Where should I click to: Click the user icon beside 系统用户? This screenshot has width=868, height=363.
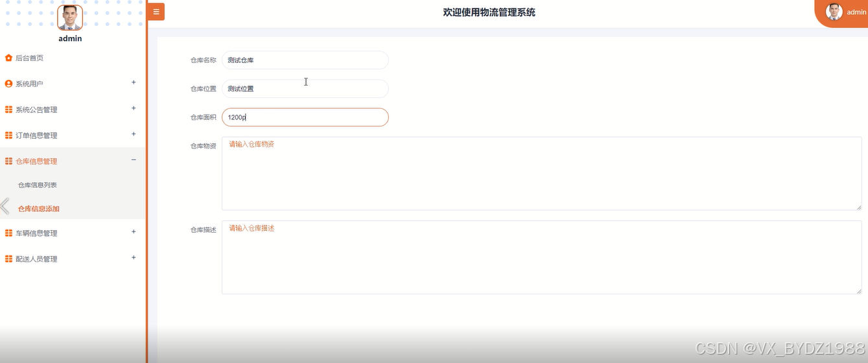8,84
